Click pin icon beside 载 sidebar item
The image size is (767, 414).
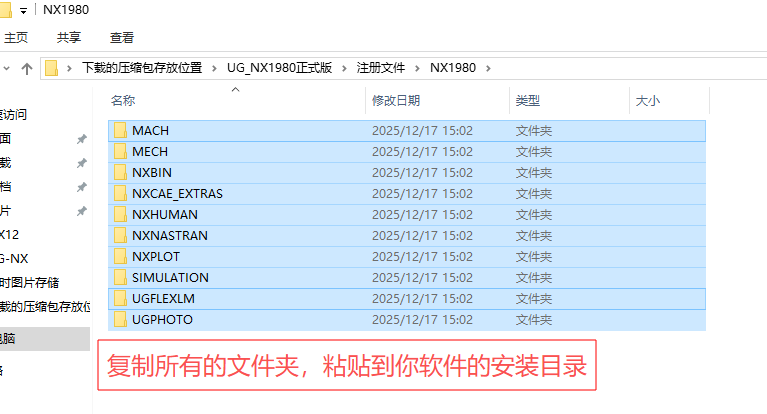82,163
